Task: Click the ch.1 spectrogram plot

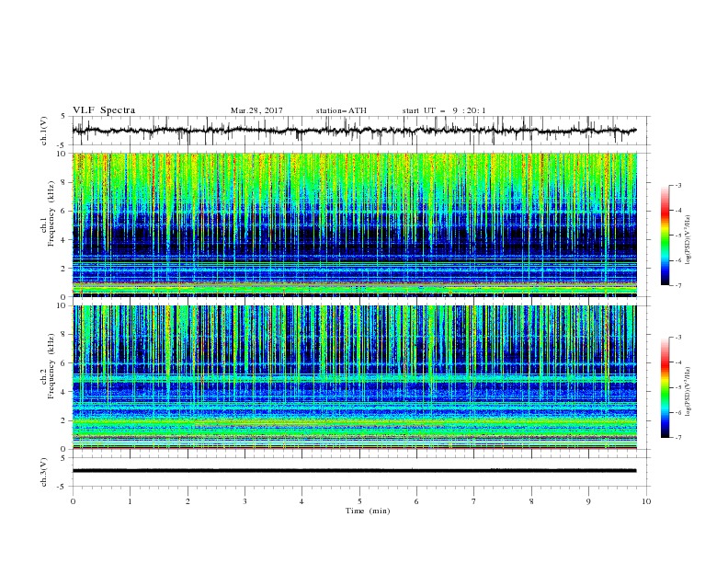Action: pos(355,224)
